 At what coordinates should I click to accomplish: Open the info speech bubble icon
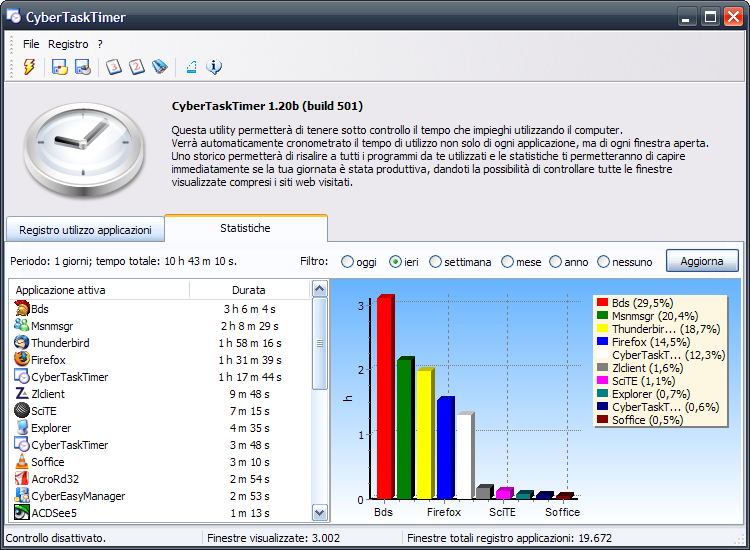[214, 67]
